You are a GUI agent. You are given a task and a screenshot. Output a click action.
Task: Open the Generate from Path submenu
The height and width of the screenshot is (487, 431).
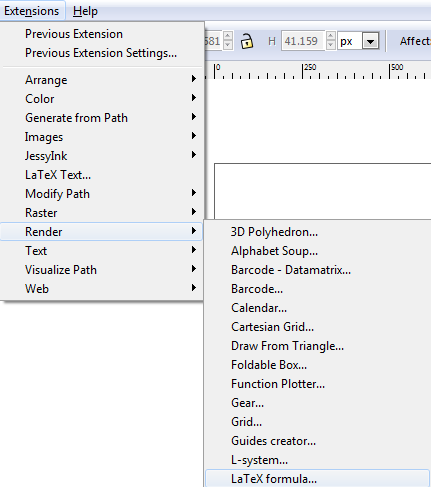pos(101,118)
